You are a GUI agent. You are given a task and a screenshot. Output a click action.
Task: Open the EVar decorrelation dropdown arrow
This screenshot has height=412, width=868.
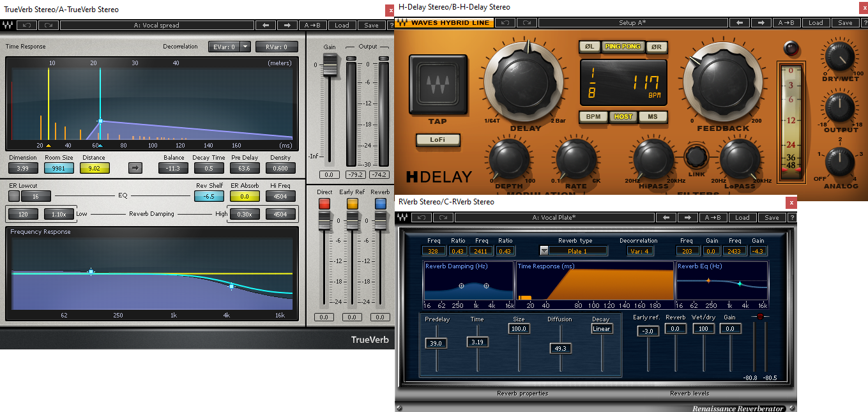click(245, 47)
